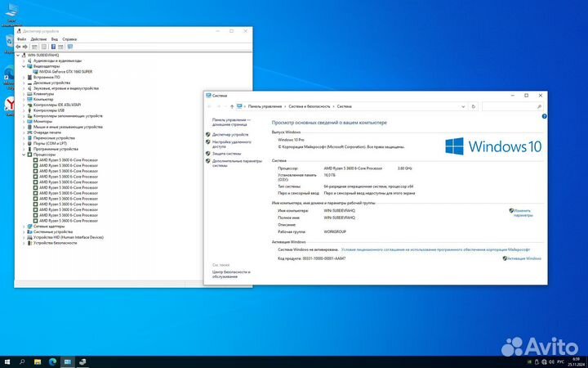Open Microsoft Edge from taskbar

pos(52,362)
